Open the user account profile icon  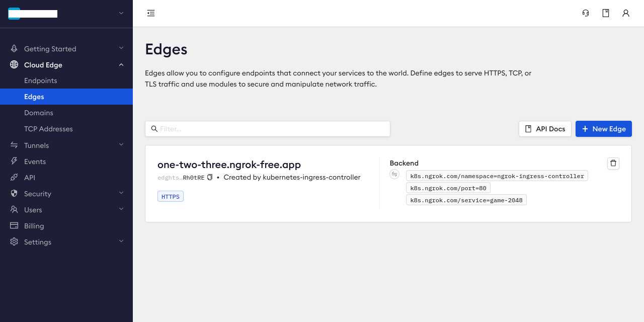coord(626,13)
